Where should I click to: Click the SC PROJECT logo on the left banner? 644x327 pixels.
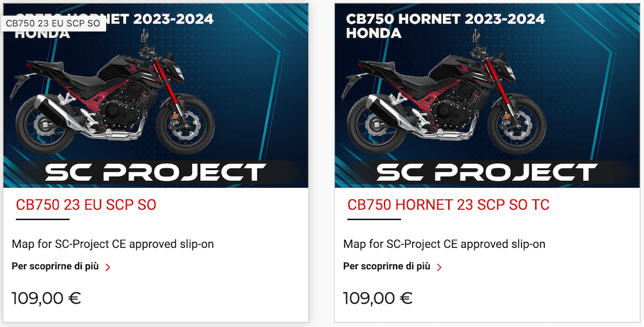tap(155, 173)
